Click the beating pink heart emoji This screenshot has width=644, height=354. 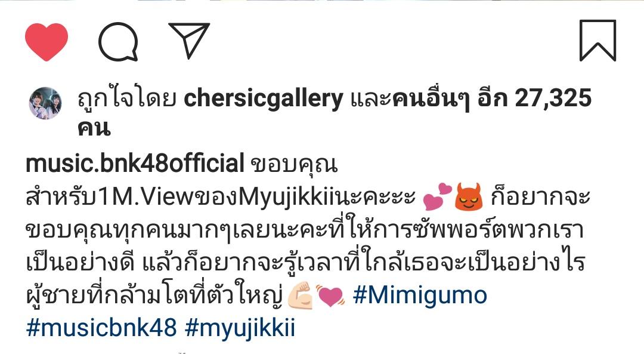(330, 296)
